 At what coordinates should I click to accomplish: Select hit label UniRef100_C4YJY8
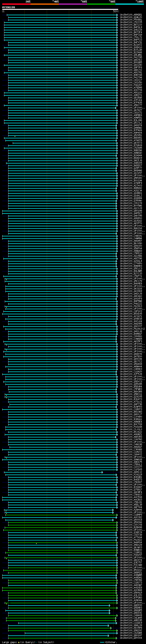click(x=131, y=525)
